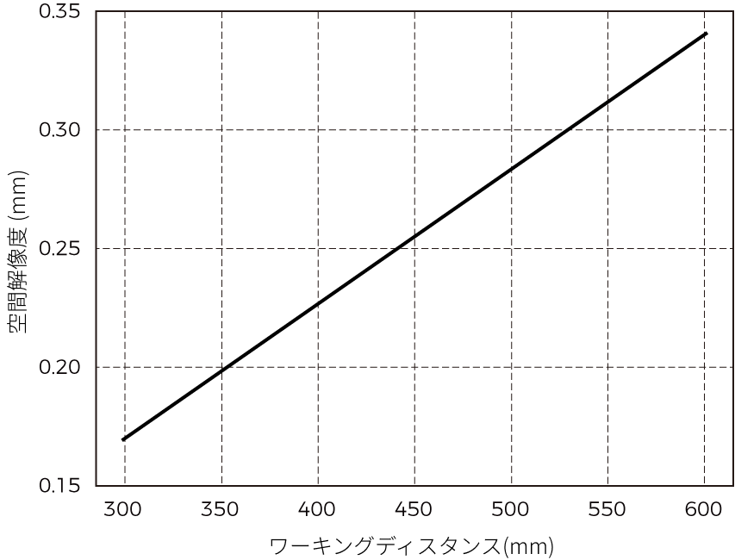Click the dashed gridline at 0.30
The height and width of the screenshot is (560, 735).
[388, 130]
